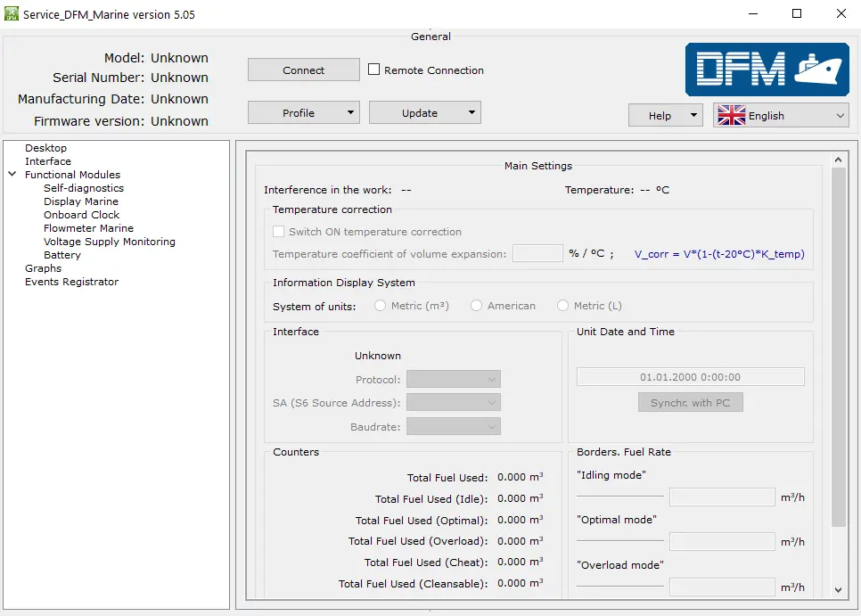Screen dimensions: 861x616
Task: Toggle Switch ON temperature correction checkbox
Action: pos(279,232)
